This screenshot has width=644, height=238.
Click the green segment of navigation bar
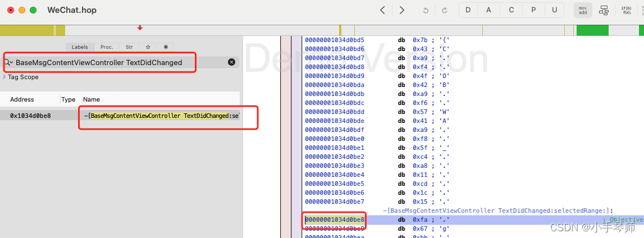592,30
